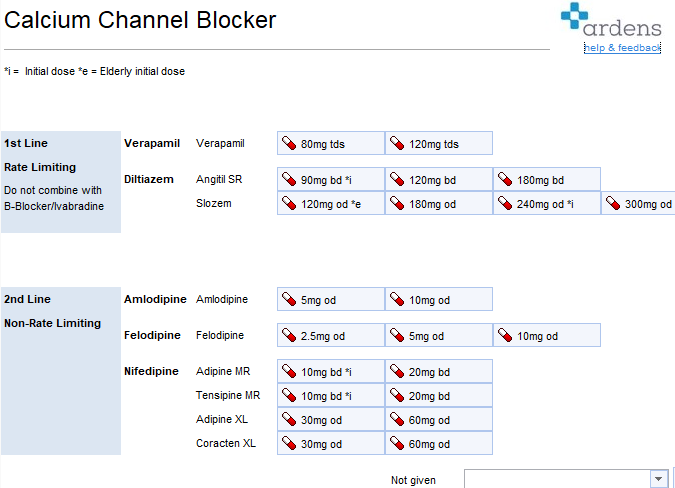Click capsule icon for Slozem 240mg od

click(505, 204)
